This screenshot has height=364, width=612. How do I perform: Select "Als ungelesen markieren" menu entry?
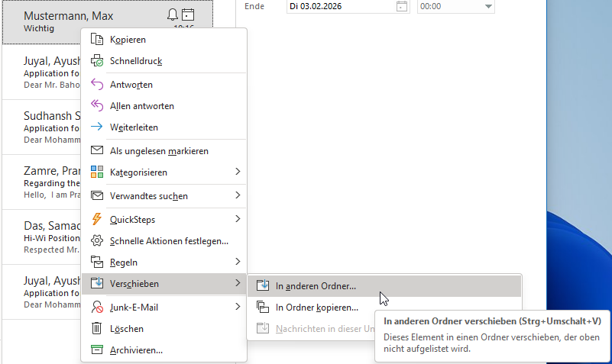(x=159, y=150)
